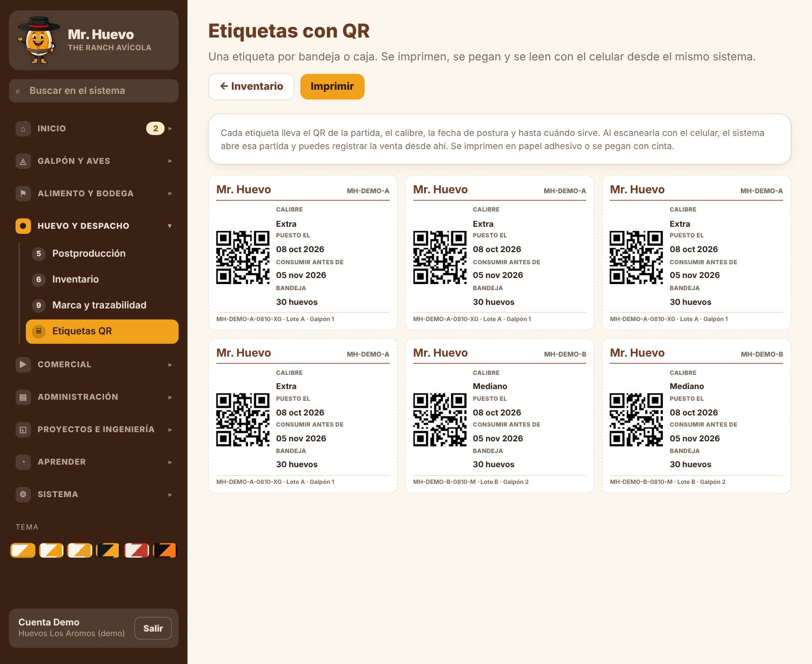Image resolution: width=812 pixels, height=664 pixels.
Task: Click the Mr. Huevo egg mascot logo
Action: click(x=39, y=40)
